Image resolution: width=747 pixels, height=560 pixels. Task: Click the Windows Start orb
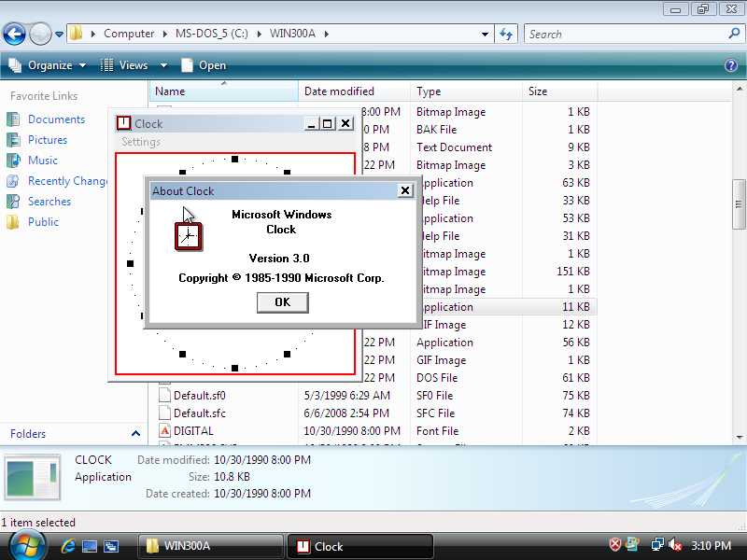click(x=27, y=545)
